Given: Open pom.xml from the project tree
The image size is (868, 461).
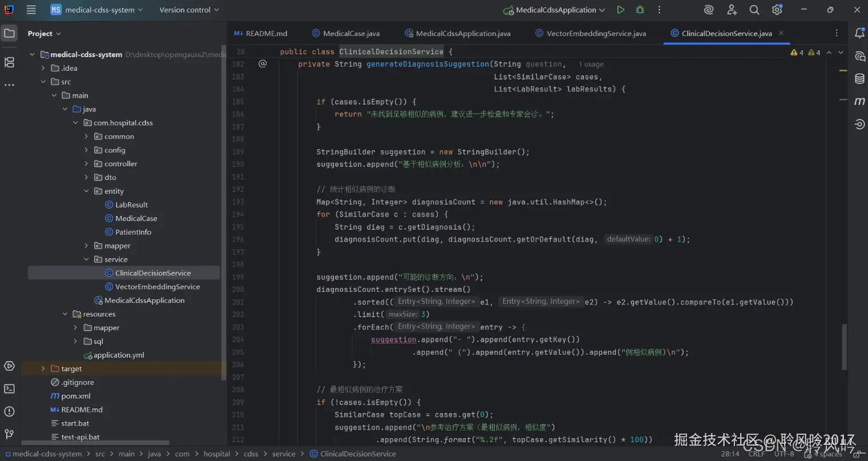Looking at the screenshot, I should point(75,396).
